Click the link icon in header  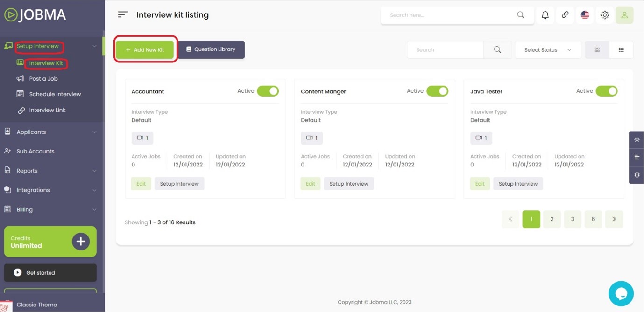point(565,15)
